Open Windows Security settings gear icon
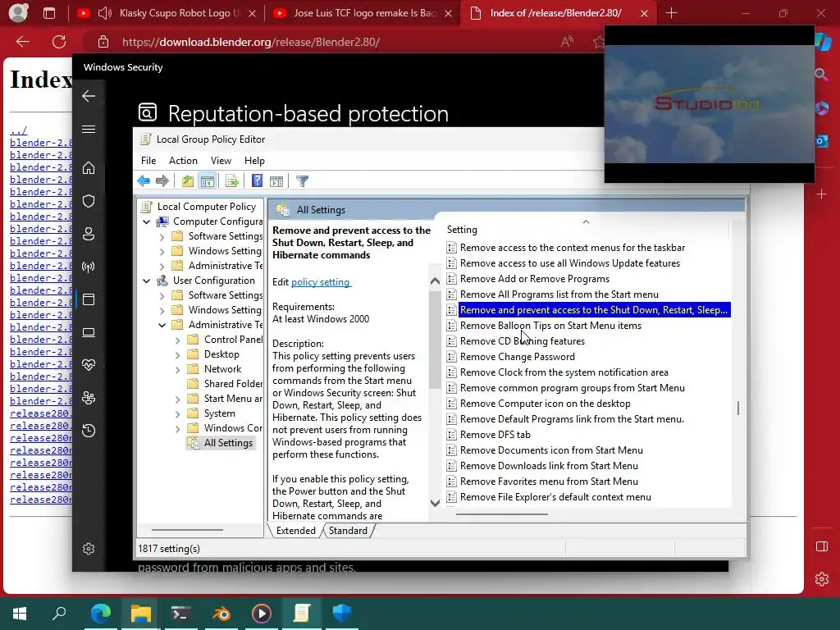The height and width of the screenshot is (630, 840). [x=89, y=549]
